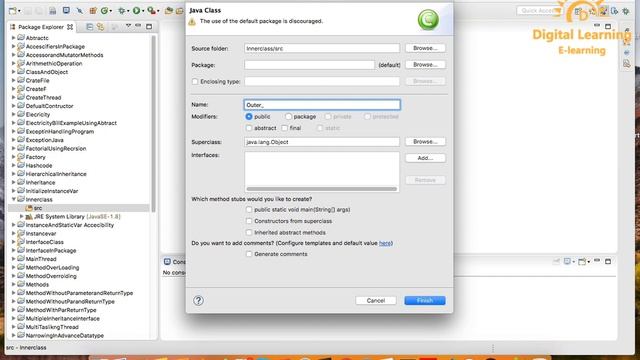Select Inheritance project in the tree
The width and height of the screenshot is (640, 360).
coord(40,182)
